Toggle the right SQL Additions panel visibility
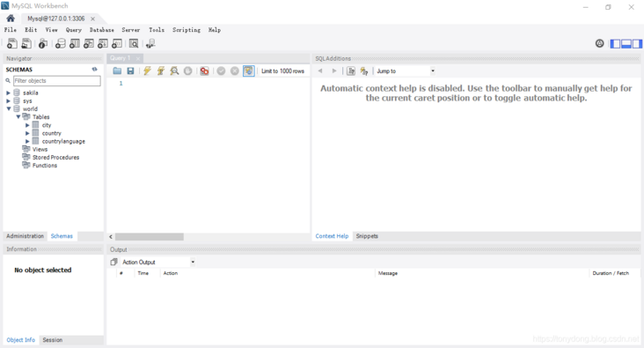The height and width of the screenshot is (348, 644). tap(637, 43)
